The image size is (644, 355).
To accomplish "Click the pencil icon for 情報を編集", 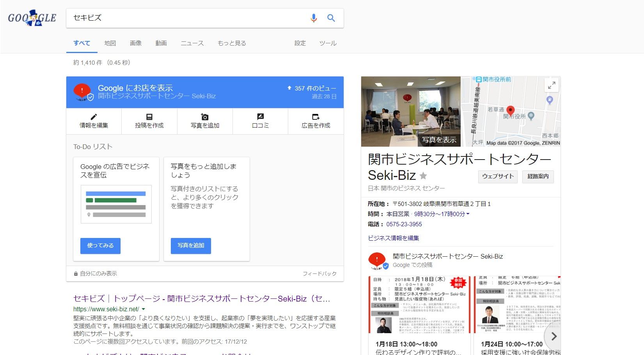I will 94,117.
